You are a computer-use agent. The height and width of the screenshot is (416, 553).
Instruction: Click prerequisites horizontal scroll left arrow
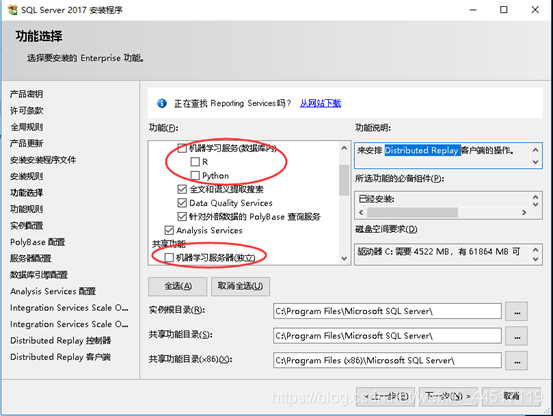[361, 212]
